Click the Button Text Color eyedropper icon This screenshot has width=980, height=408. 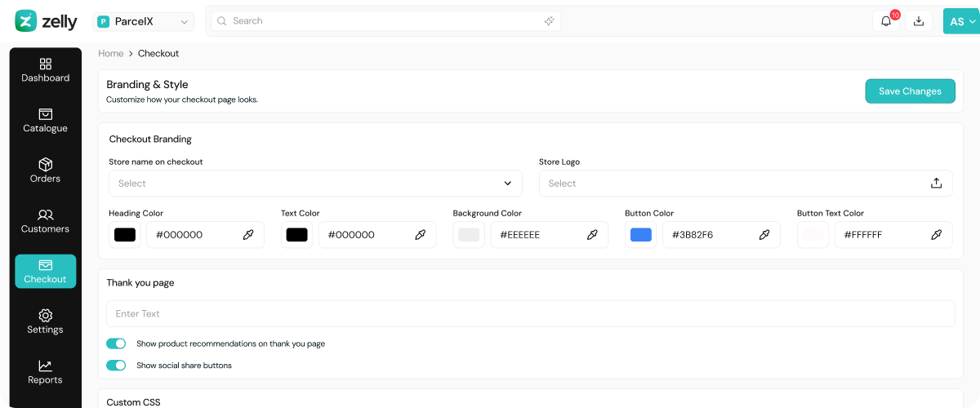pos(937,235)
